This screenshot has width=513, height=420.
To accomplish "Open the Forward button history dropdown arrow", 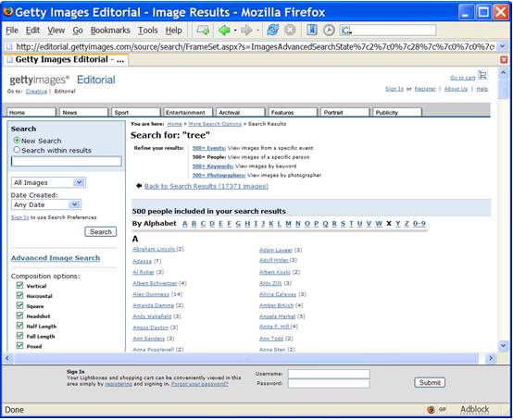I will (257, 31).
